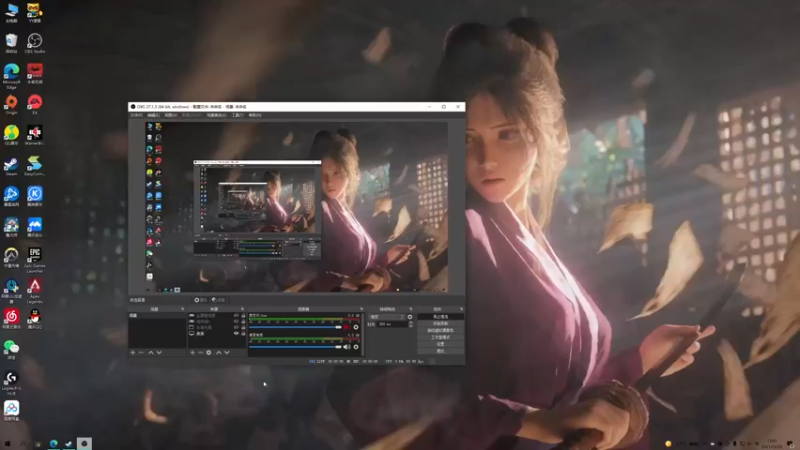Image resolution: width=800 pixels, height=450 pixels.
Task: Pop out the Scenes dock panel icon
Action: point(183,309)
